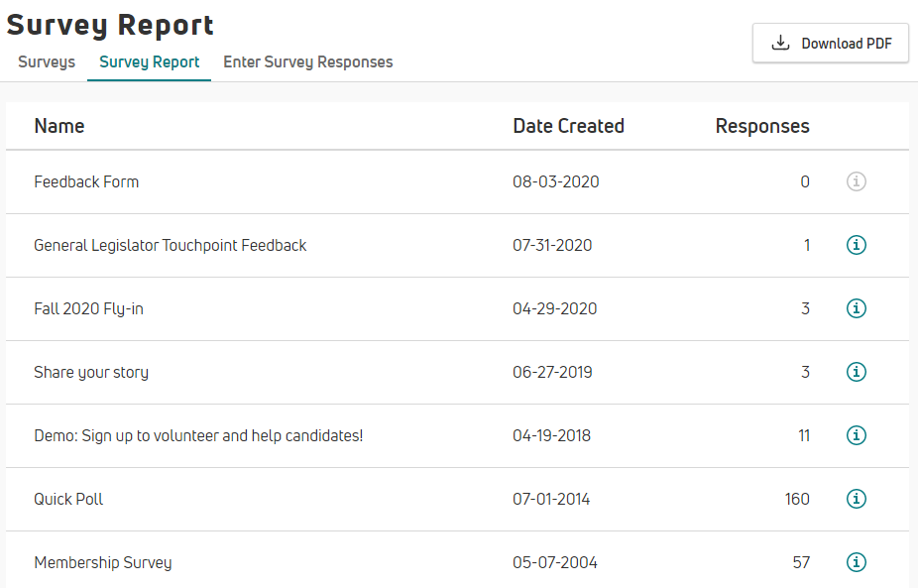Select the Quick Poll survey row
Screen dimensions: 918x588
pos(68,499)
